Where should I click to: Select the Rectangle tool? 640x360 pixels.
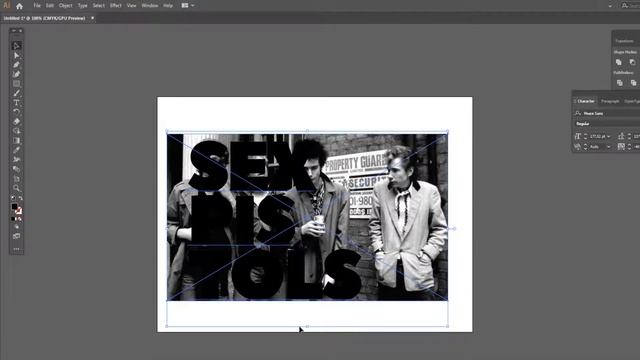pyautogui.click(x=16, y=84)
